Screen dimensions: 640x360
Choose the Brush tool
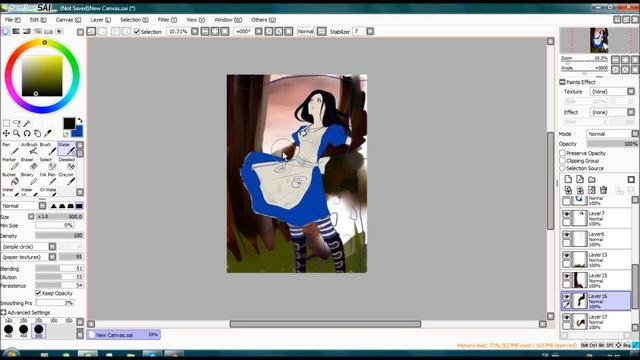coord(48,149)
